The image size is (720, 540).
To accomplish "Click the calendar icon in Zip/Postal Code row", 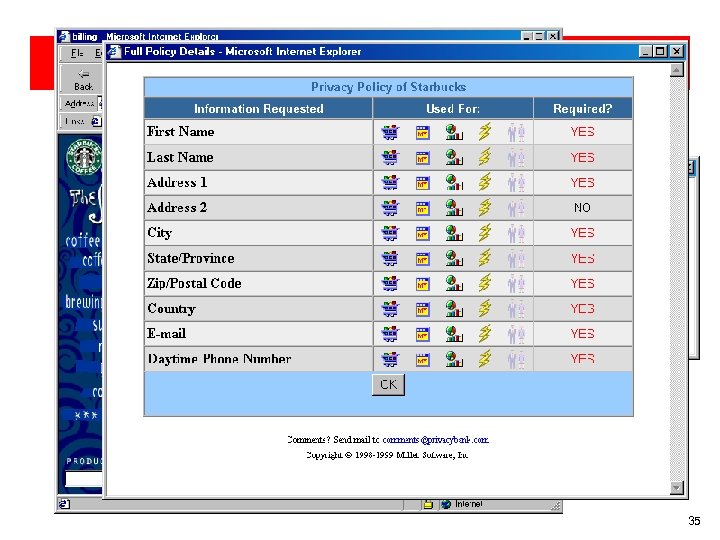I will 422,284.
